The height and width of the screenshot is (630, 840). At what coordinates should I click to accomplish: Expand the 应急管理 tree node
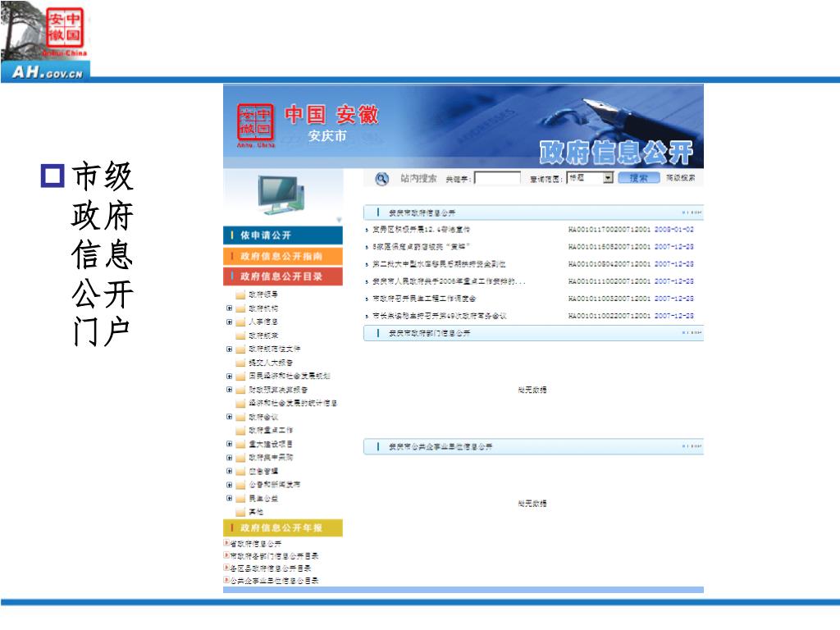point(230,472)
